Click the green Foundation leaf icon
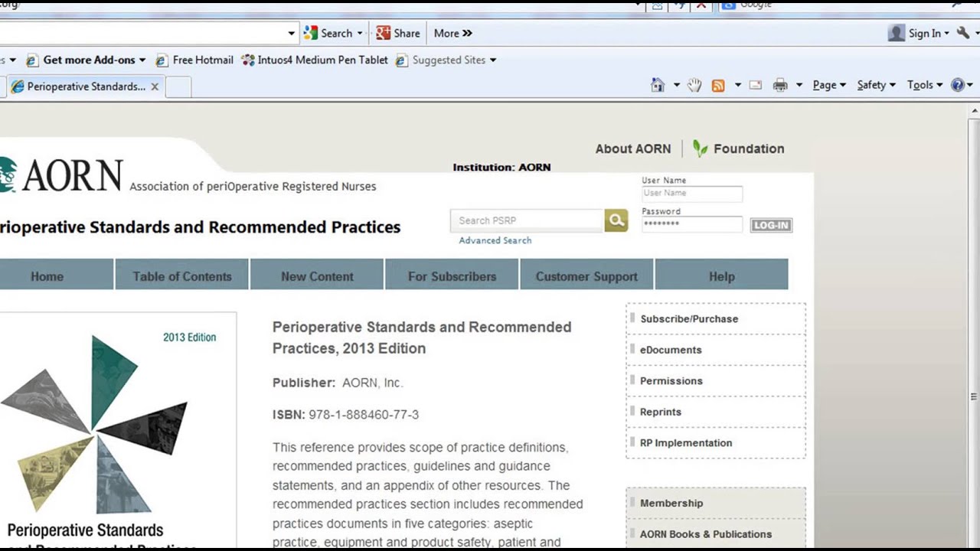 [x=700, y=148]
